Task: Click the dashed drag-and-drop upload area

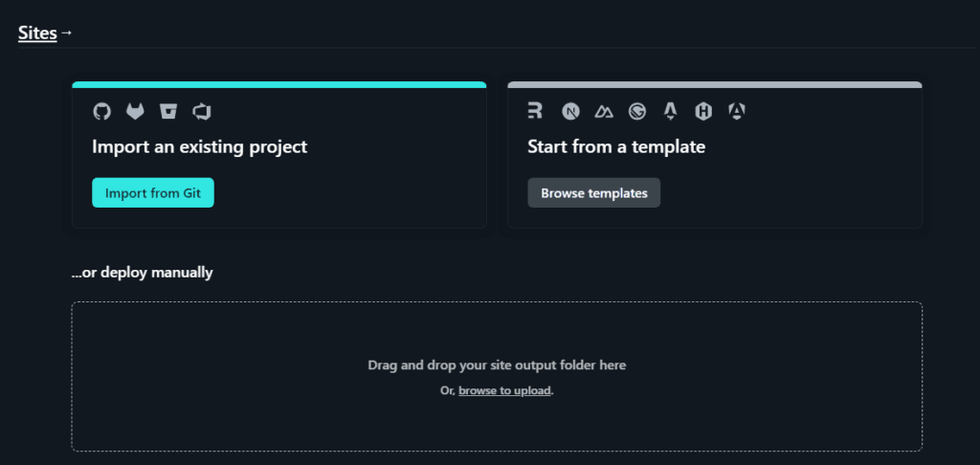Action: point(497,376)
